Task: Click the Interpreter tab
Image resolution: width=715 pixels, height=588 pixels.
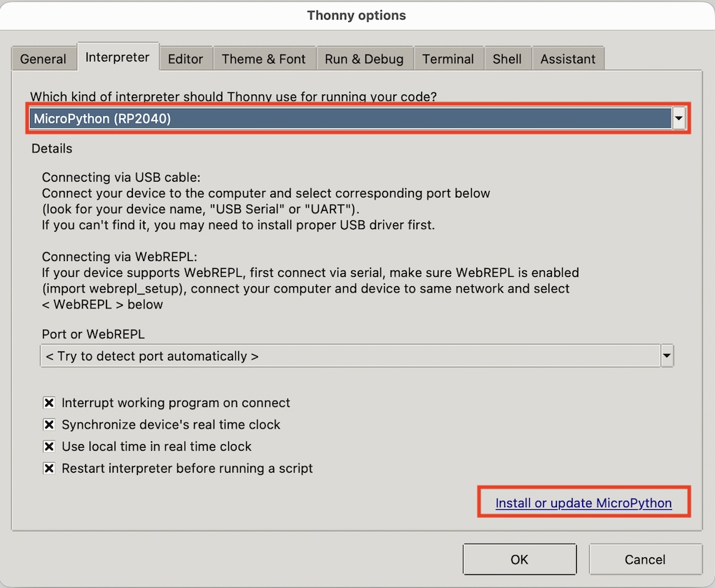Action: click(x=117, y=57)
